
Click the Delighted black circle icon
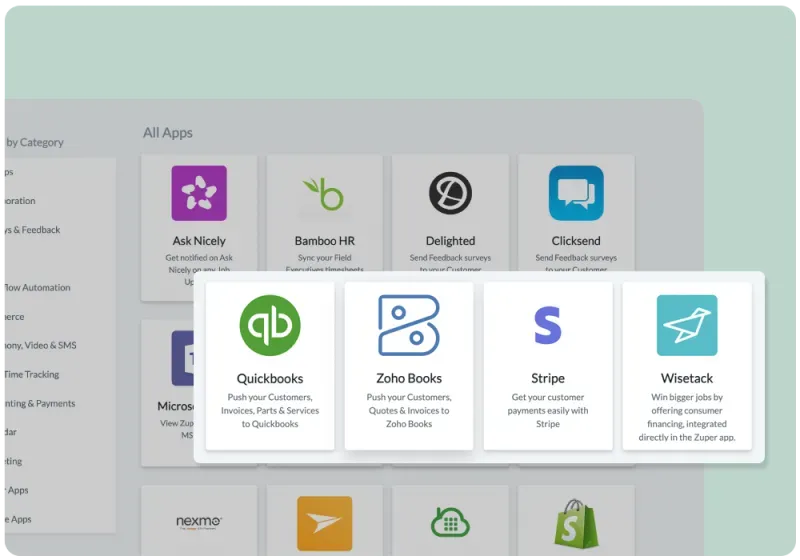[450, 193]
